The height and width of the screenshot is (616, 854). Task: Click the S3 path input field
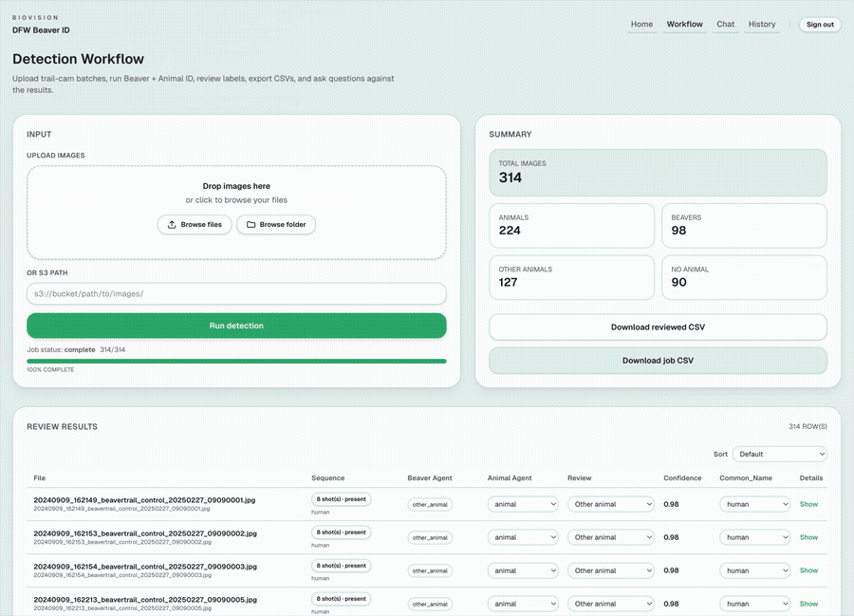[236, 294]
